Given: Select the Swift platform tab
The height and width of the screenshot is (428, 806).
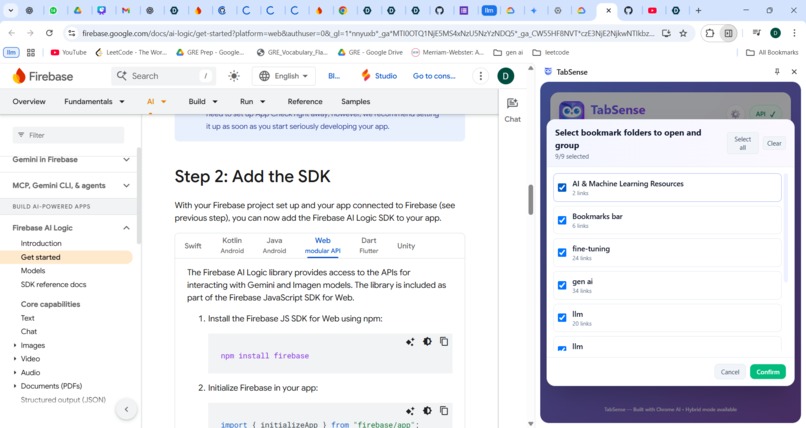Looking at the screenshot, I should pyautogui.click(x=193, y=246).
